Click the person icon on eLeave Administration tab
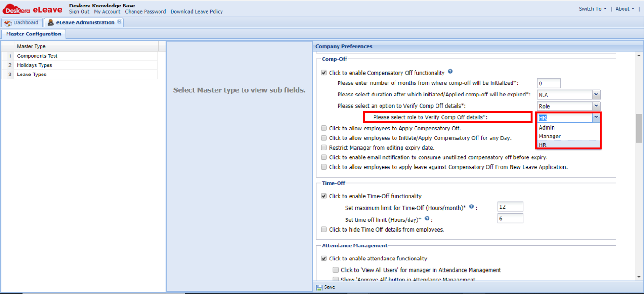Screen dimensions: 644x294 pos(50,22)
